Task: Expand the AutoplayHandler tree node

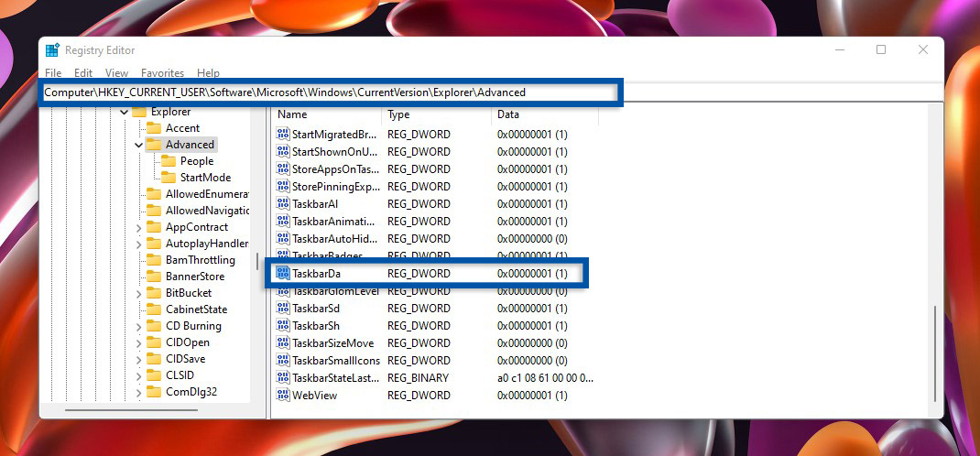Action: [138, 244]
